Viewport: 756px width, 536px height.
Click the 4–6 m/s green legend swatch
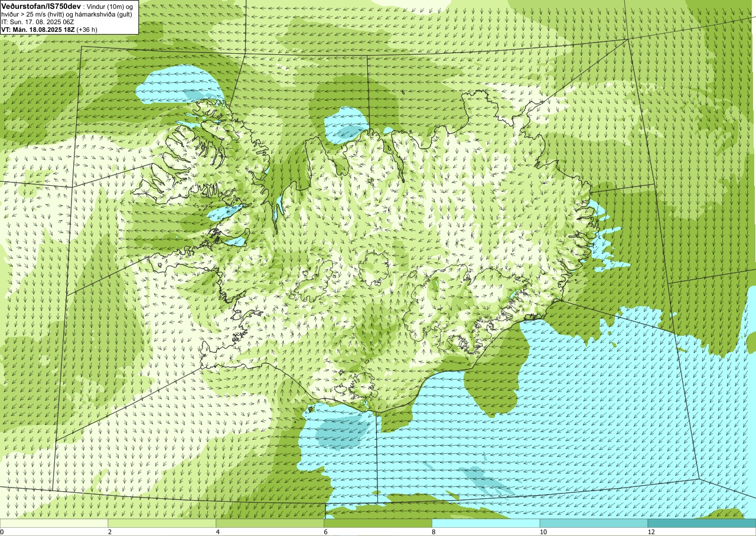point(270,523)
